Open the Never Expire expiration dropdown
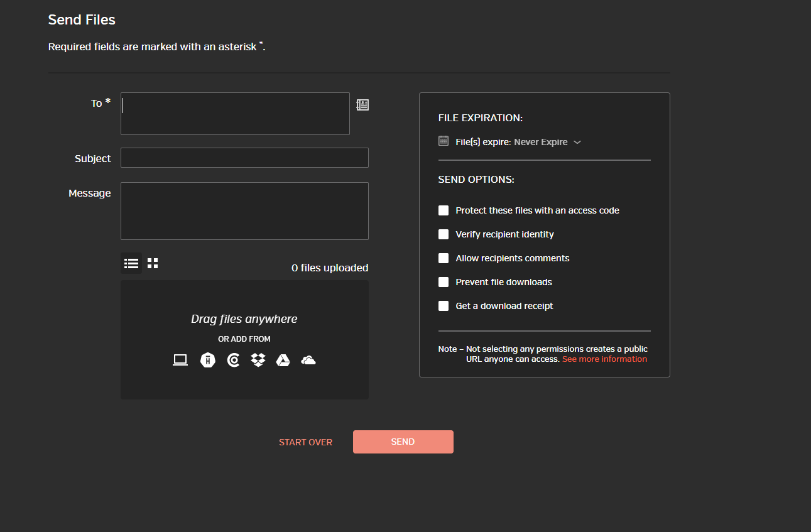 click(x=547, y=142)
